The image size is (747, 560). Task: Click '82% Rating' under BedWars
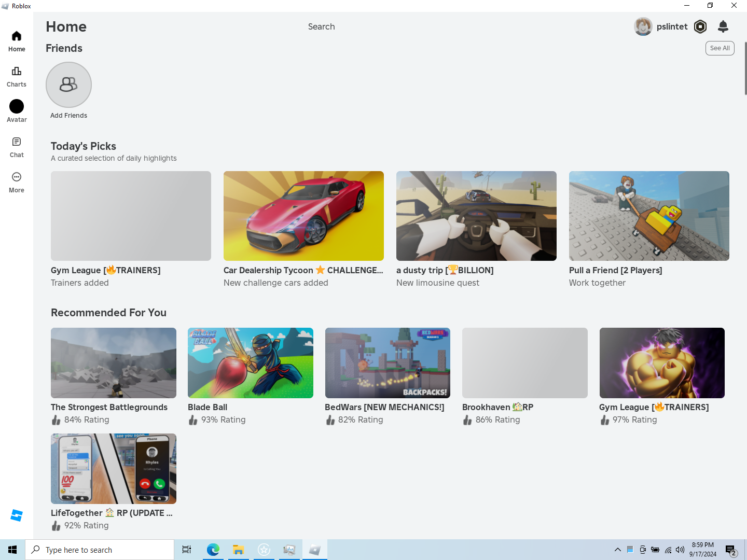(361, 419)
